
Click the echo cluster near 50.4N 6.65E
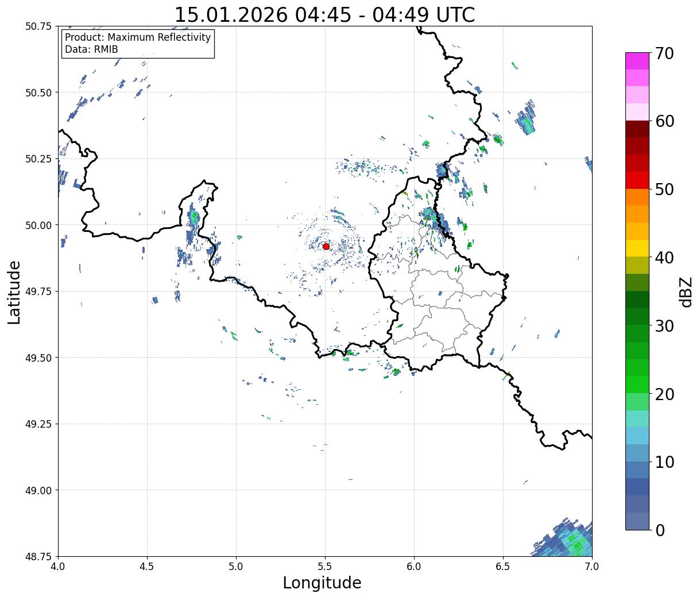pyautogui.click(x=527, y=119)
